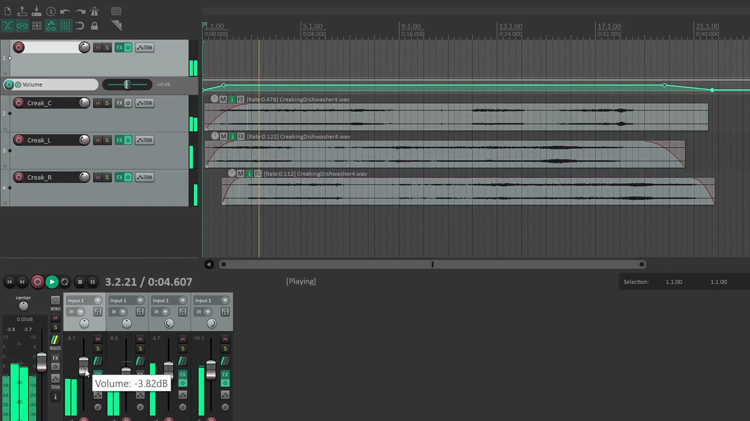Toggle grid lines toolbar icon
Screen dimensions: 750x421
(66, 26)
